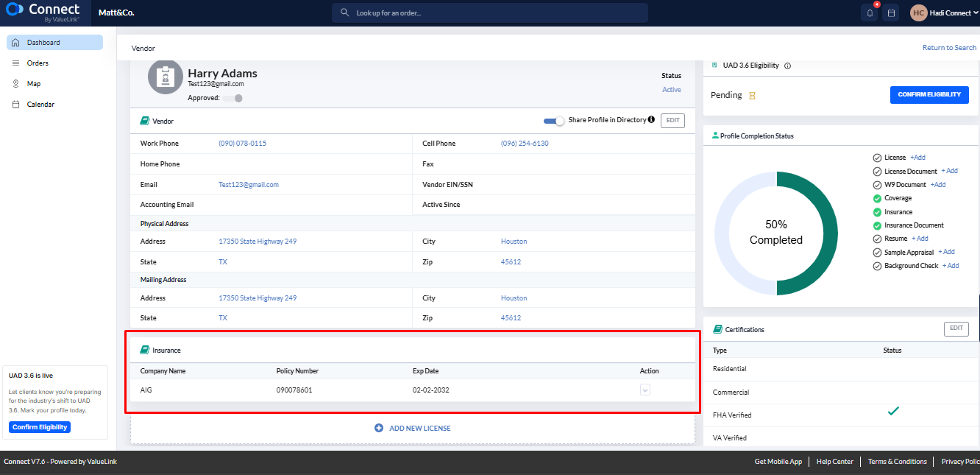Go to Dashboard in the sidebar
This screenshot has width=980, height=475.
pos(55,43)
